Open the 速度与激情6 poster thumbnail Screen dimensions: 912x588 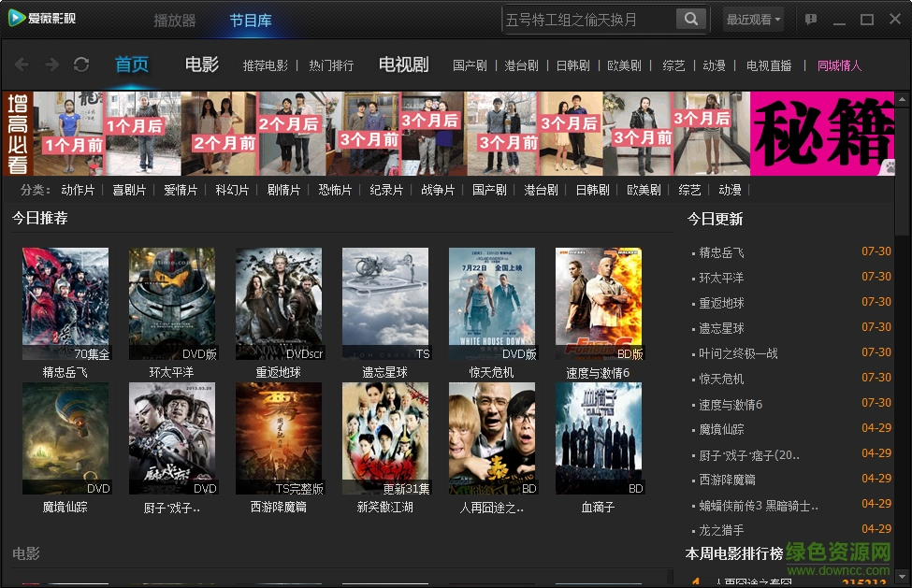pos(599,304)
